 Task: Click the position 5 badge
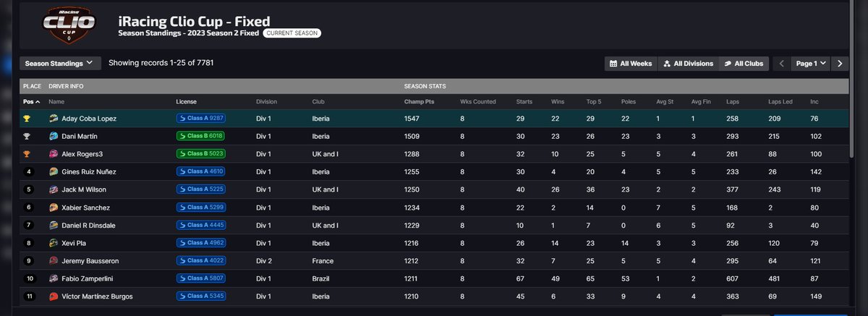click(29, 189)
